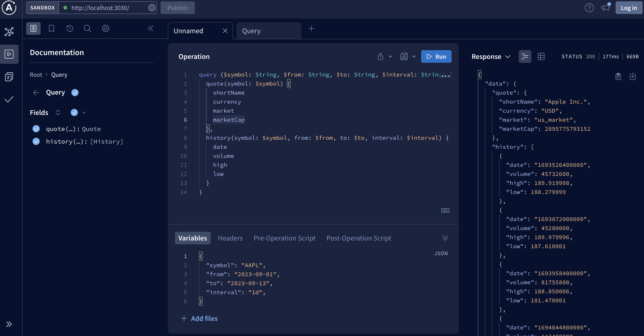Toggle the quote field checkbox

[36, 129]
